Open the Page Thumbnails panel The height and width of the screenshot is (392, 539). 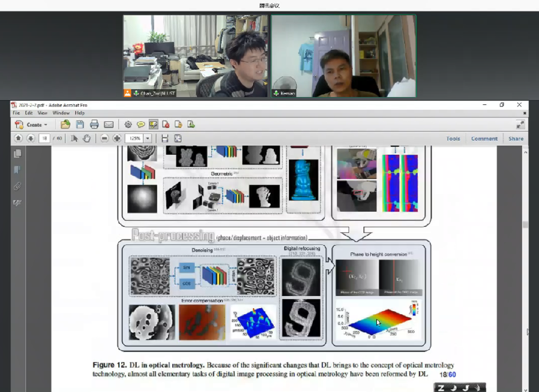(18, 154)
